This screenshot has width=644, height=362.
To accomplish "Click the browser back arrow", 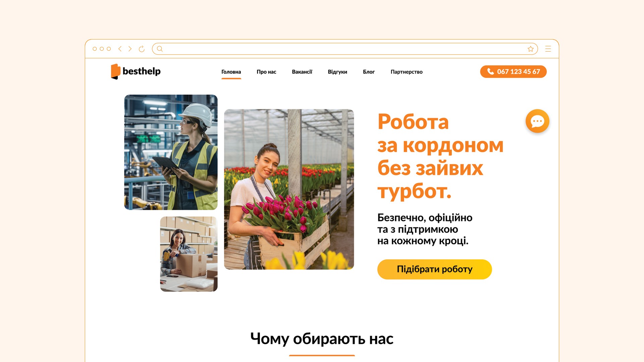I will point(120,49).
